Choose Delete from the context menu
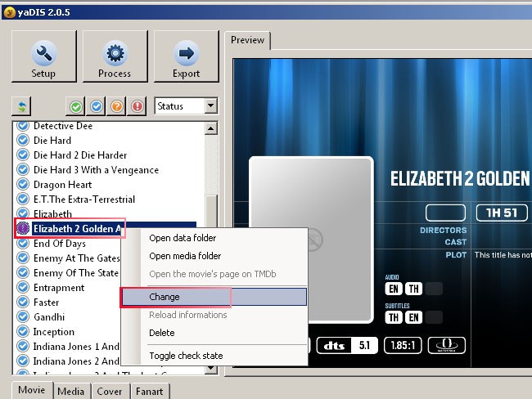 [x=214, y=333]
